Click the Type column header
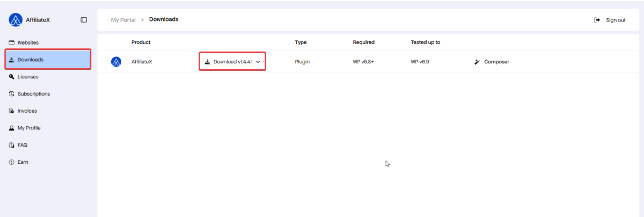 300,42
